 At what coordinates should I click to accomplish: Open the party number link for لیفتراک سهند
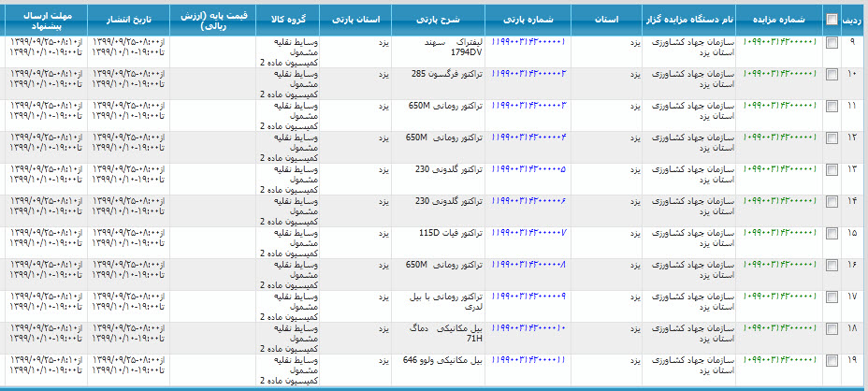(x=528, y=43)
